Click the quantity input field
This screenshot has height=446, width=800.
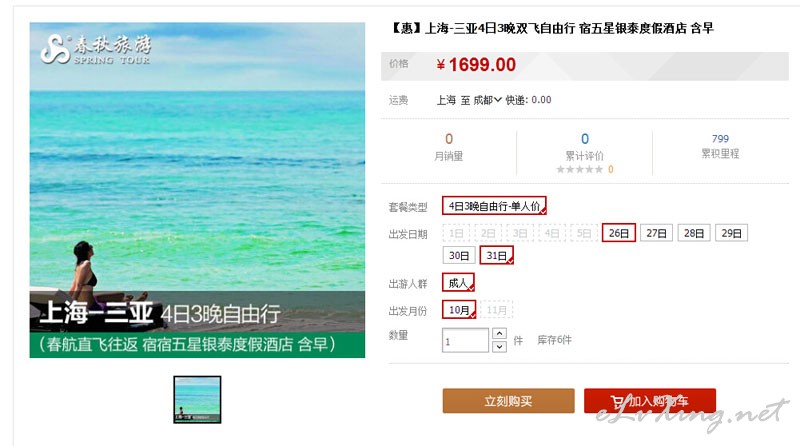pos(465,340)
